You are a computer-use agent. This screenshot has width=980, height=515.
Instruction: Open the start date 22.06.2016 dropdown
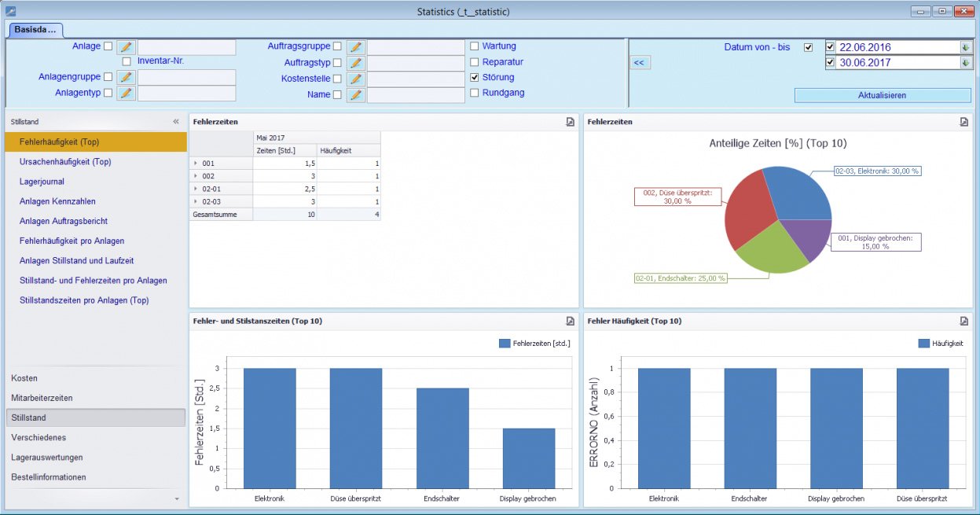click(965, 47)
